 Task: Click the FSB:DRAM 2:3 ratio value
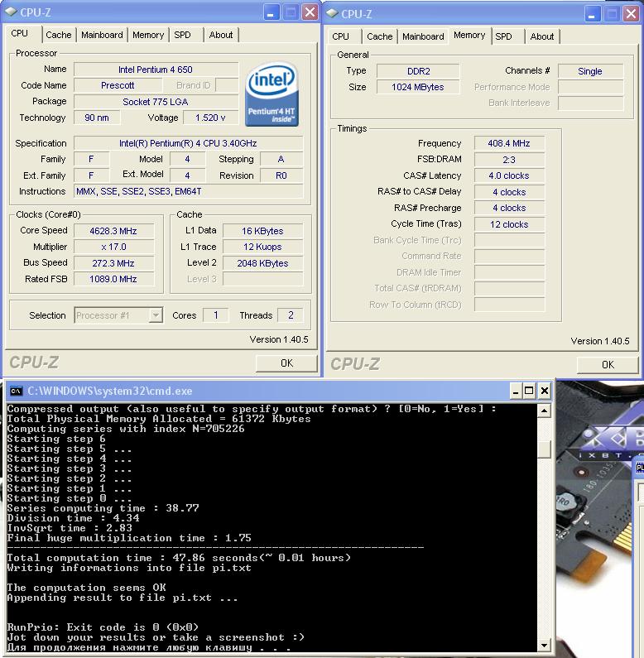(509, 160)
